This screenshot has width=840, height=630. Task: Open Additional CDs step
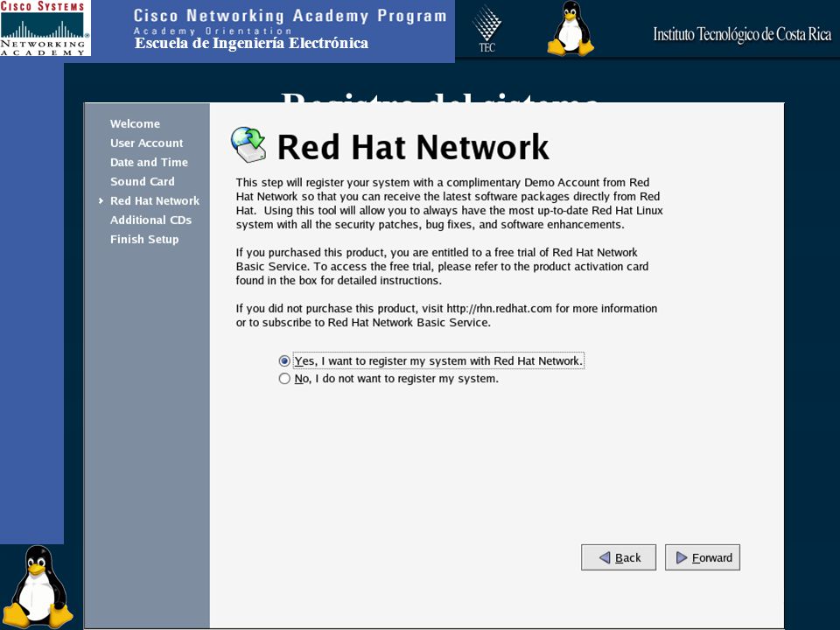pyautogui.click(x=151, y=220)
